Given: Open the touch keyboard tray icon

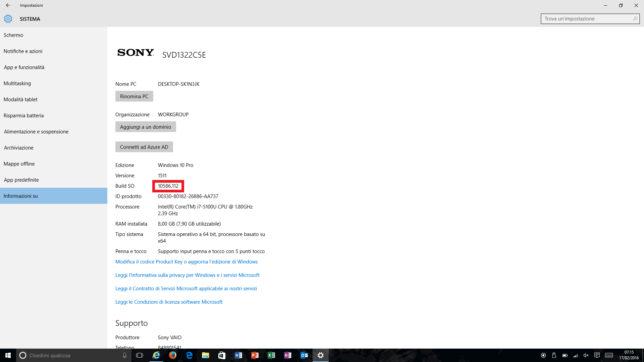Looking at the screenshot, I should point(609,355).
